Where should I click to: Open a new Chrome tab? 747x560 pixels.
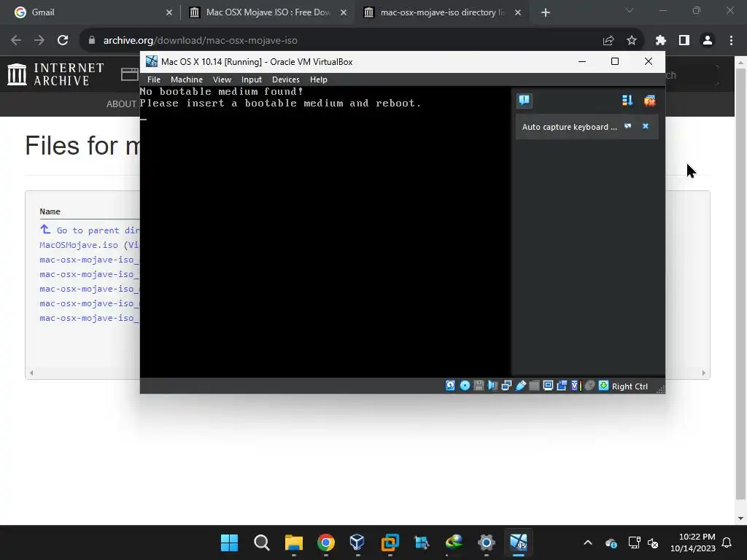tap(546, 12)
